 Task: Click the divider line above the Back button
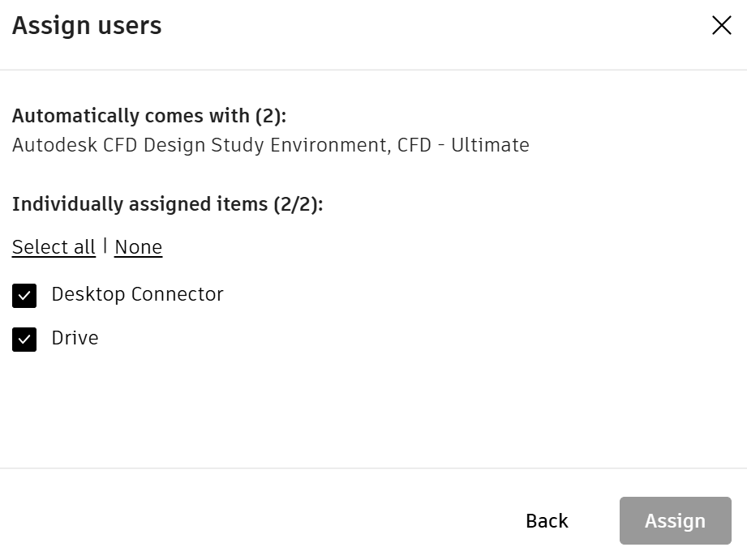tap(373, 468)
